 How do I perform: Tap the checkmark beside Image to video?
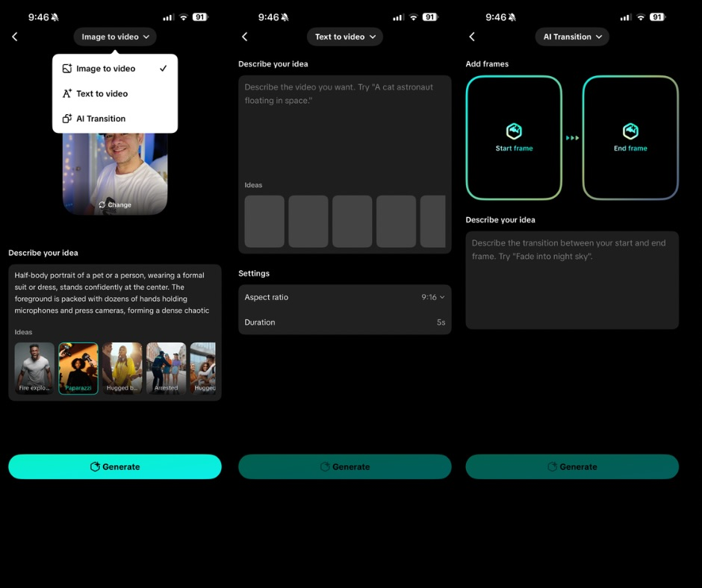point(164,69)
